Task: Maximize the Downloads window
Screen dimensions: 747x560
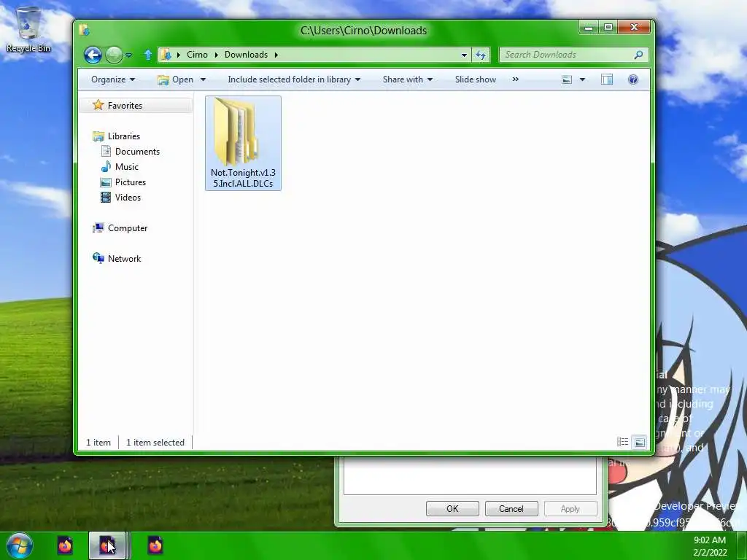Action: point(608,28)
